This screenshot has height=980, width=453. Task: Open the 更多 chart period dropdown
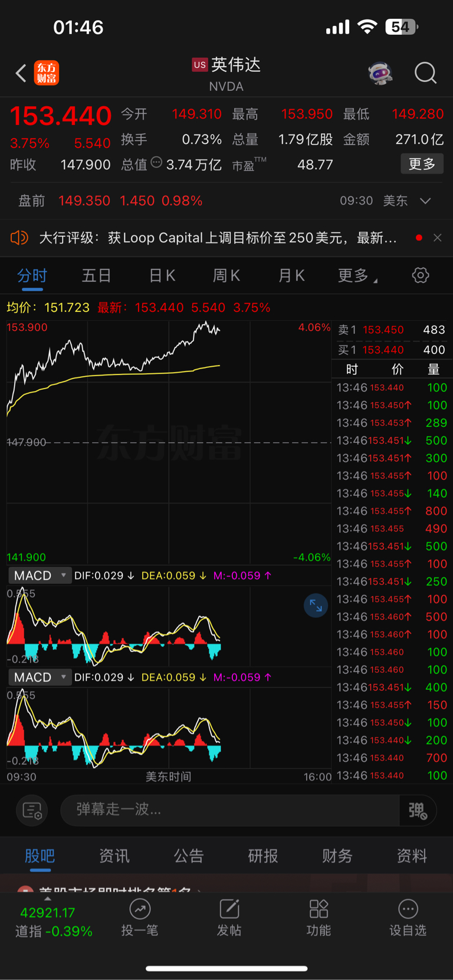[x=357, y=275]
